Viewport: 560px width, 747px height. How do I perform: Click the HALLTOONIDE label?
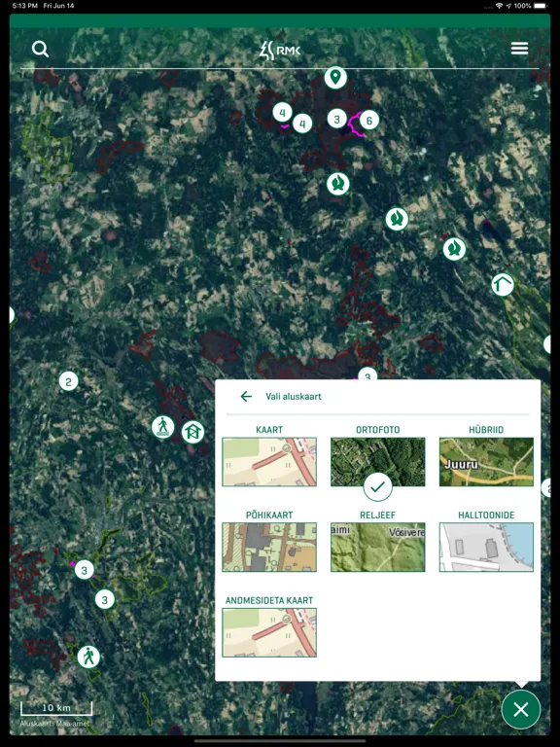coord(486,515)
